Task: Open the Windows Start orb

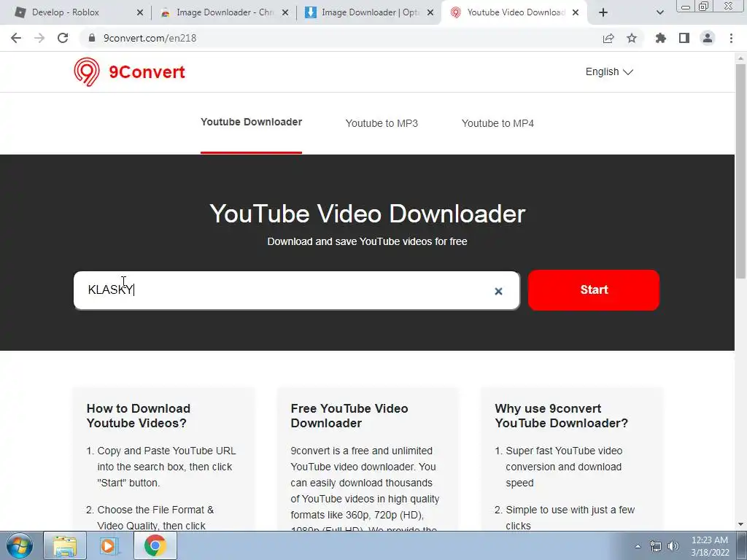Action: coord(20,545)
